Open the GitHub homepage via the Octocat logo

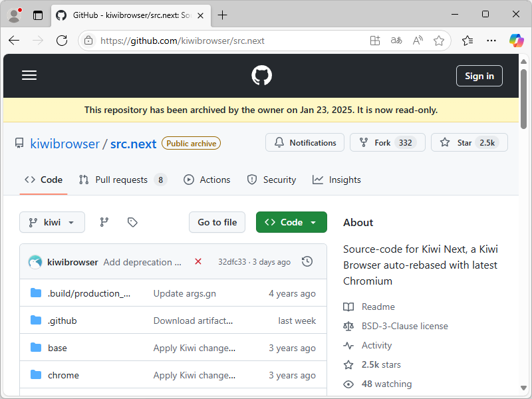(x=261, y=75)
